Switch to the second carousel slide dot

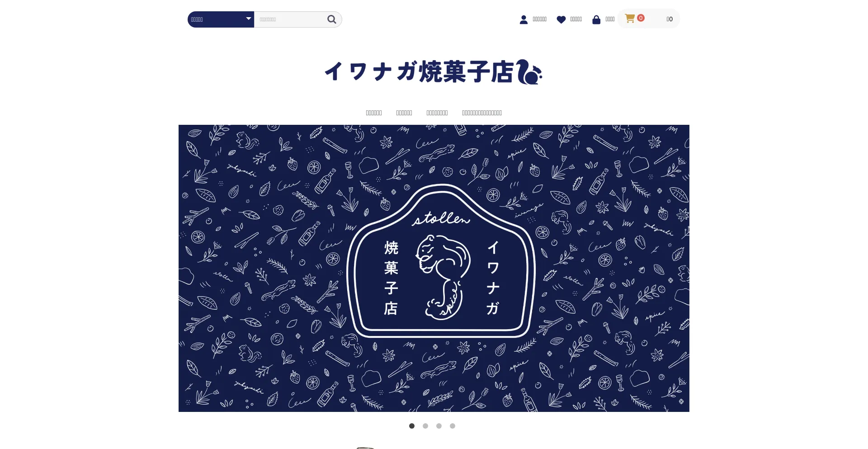(x=425, y=426)
